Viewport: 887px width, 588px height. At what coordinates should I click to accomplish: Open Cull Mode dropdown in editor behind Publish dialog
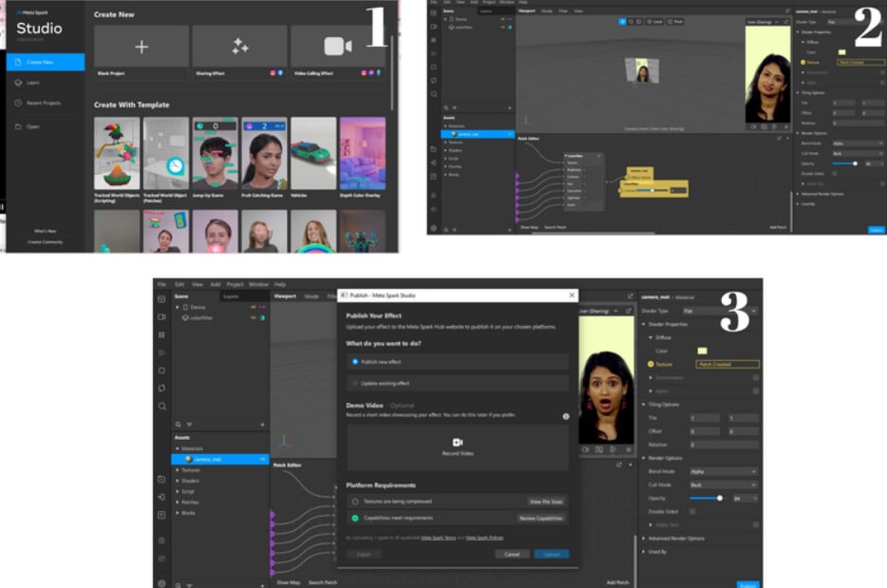coord(723,485)
